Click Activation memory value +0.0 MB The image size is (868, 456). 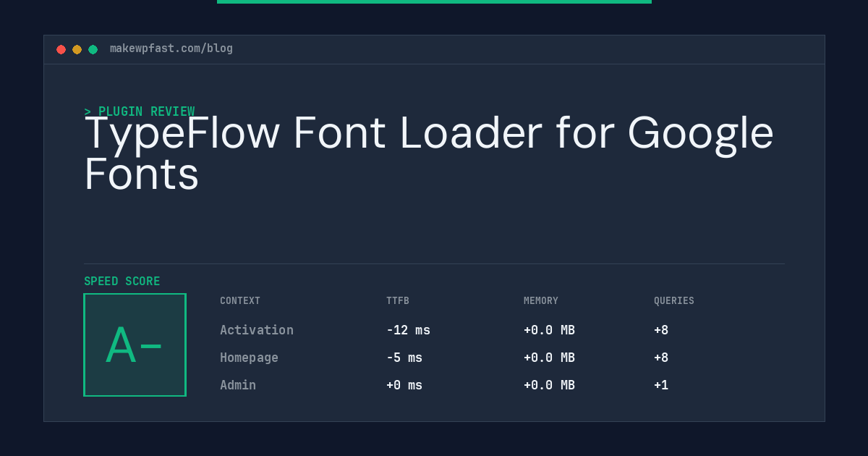tap(549, 330)
